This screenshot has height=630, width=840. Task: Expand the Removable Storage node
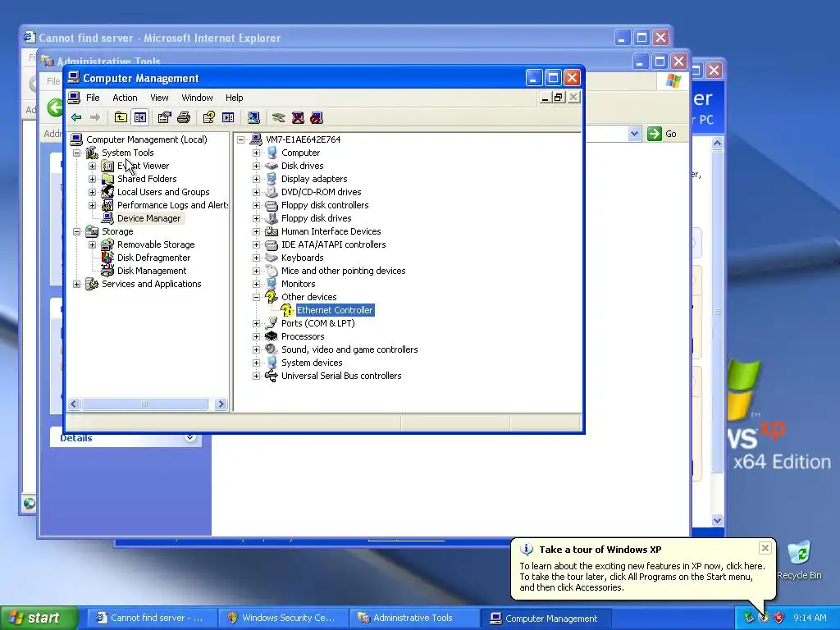pyautogui.click(x=92, y=244)
